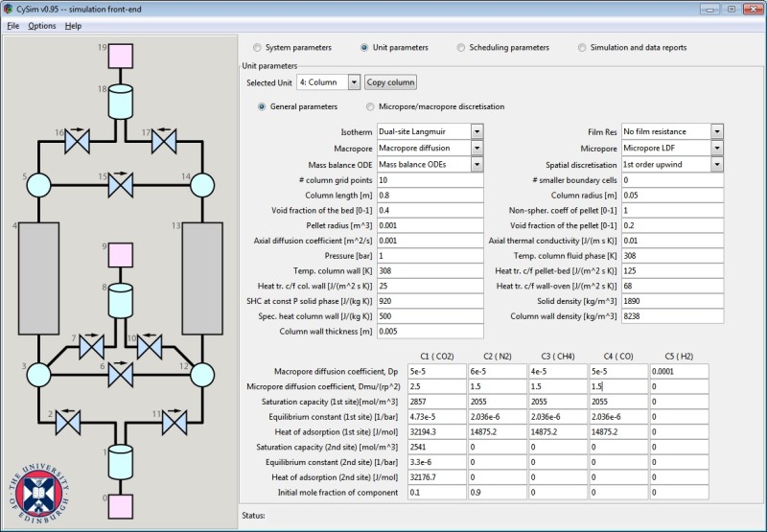767x532 pixels.
Task: Choose Micropore/macropore discretisation radio button
Action: click(x=371, y=106)
